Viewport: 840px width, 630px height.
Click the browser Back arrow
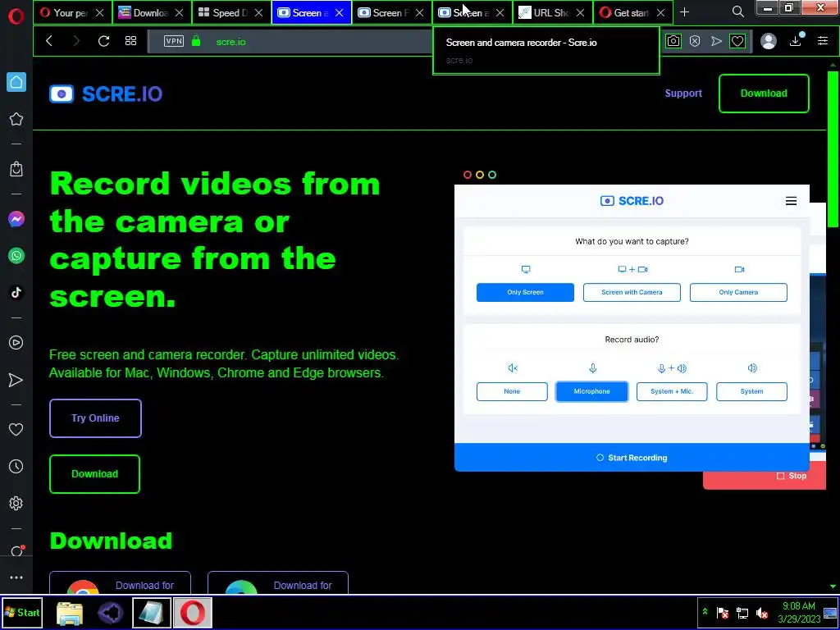(x=49, y=41)
